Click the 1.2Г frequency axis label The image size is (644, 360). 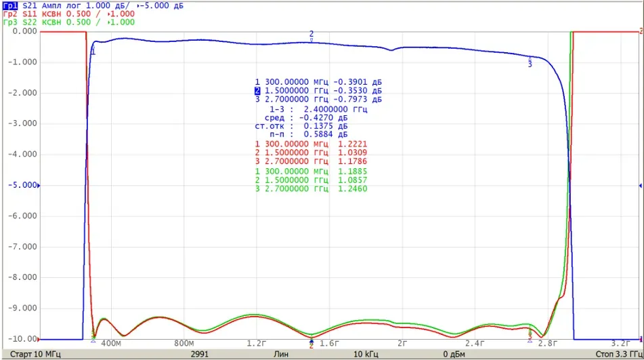[x=256, y=344]
